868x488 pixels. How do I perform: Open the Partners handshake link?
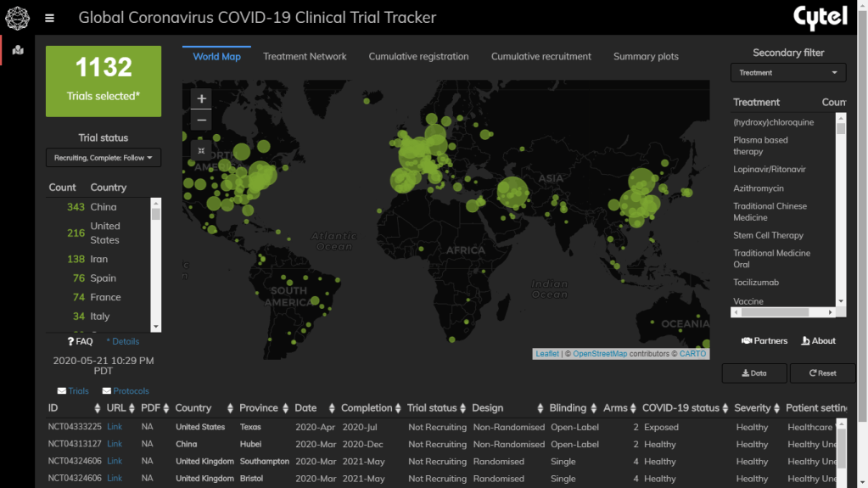(x=764, y=340)
